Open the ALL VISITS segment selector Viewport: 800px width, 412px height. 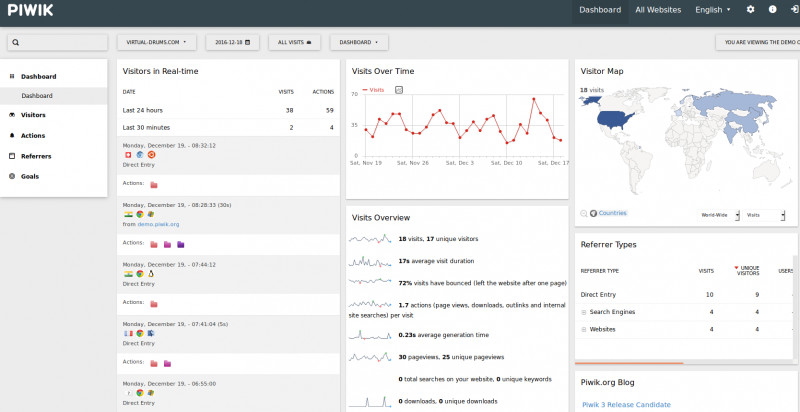[x=294, y=42]
